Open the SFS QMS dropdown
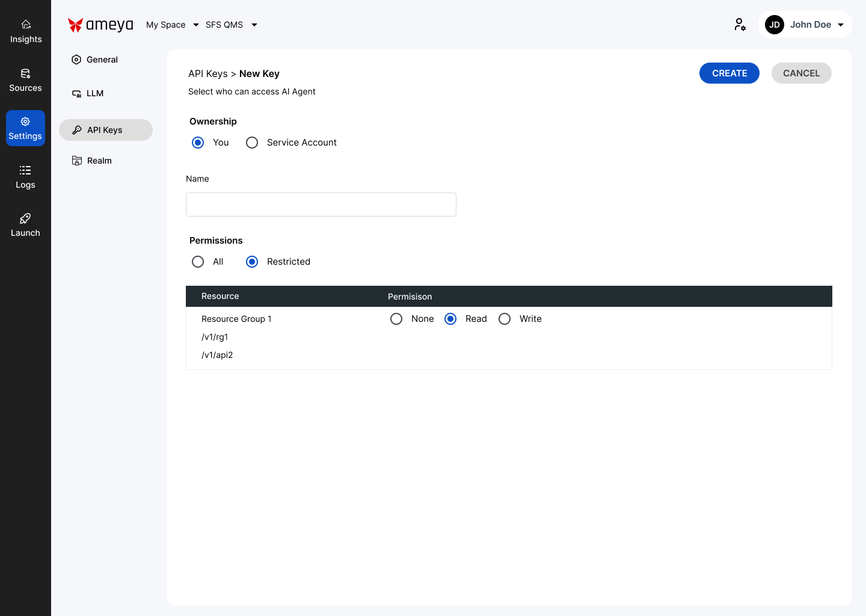The width and height of the screenshot is (866, 616). point(232,25)
